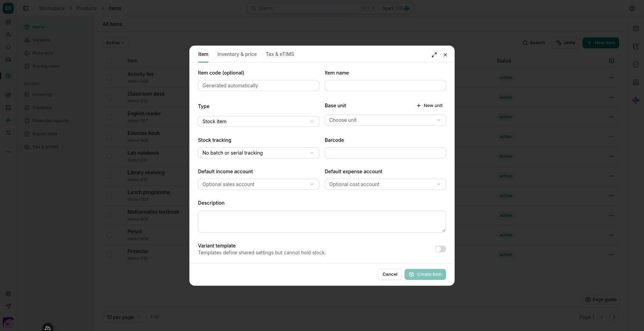Open Price lists in the sidebar
Screen dimensions: 644x331
43,53
